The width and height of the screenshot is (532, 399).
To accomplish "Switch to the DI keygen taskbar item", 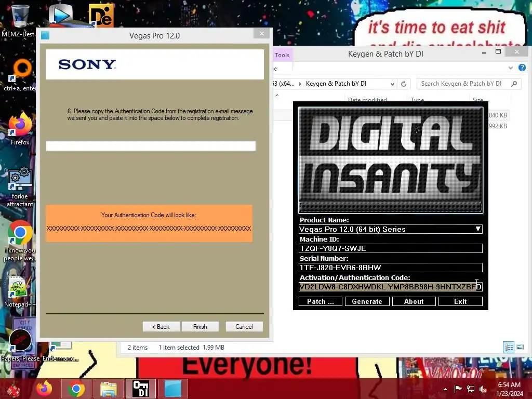I will coord(140,389).
